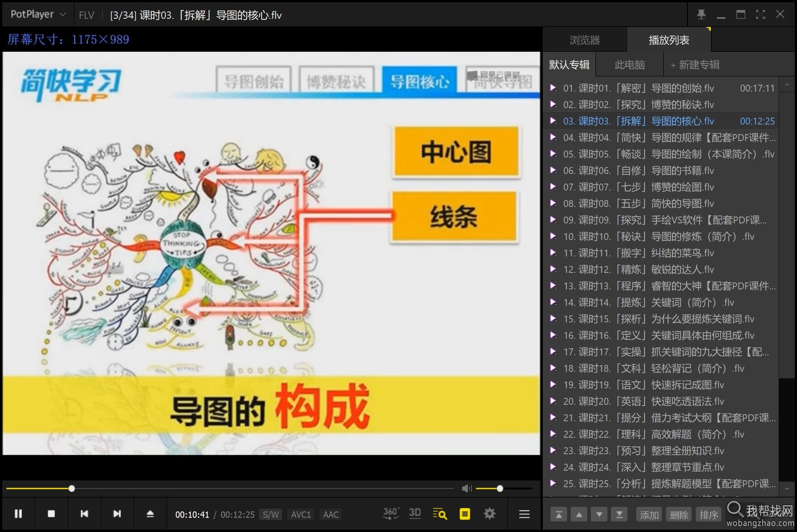Click the elapsed time 00:10:41 display

(192, 515)
